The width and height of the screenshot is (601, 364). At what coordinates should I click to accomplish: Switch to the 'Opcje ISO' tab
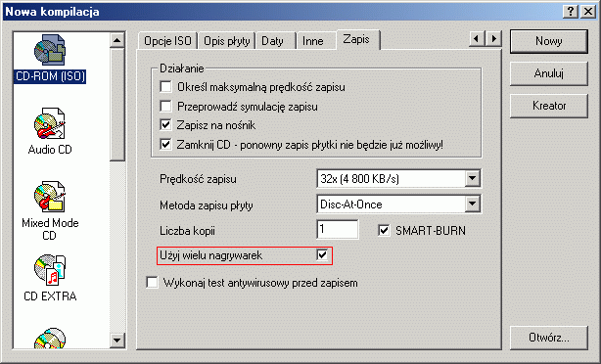tap(167, 41)
